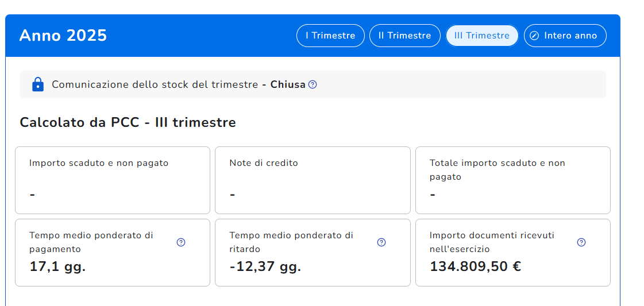Select the Note di credito card label
644x306 pixels.
click(264, 163)
